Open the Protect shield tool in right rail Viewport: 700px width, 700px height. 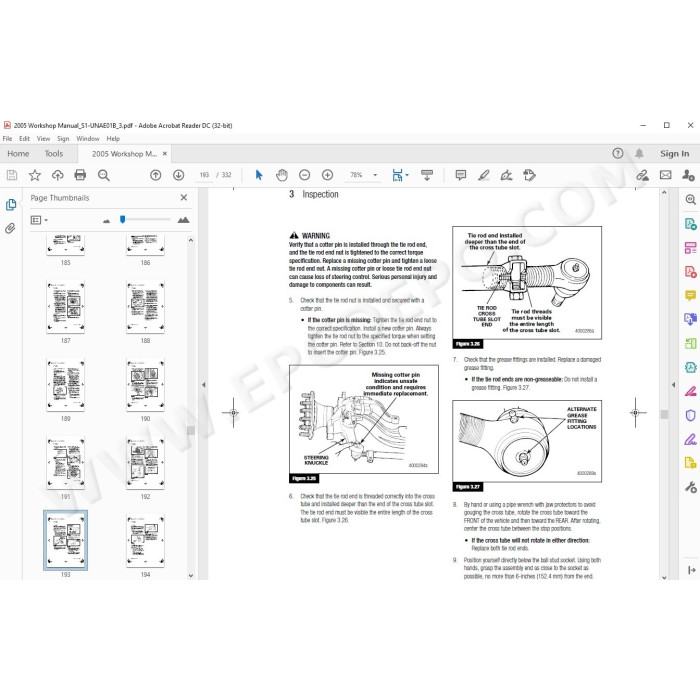(690, 416)
